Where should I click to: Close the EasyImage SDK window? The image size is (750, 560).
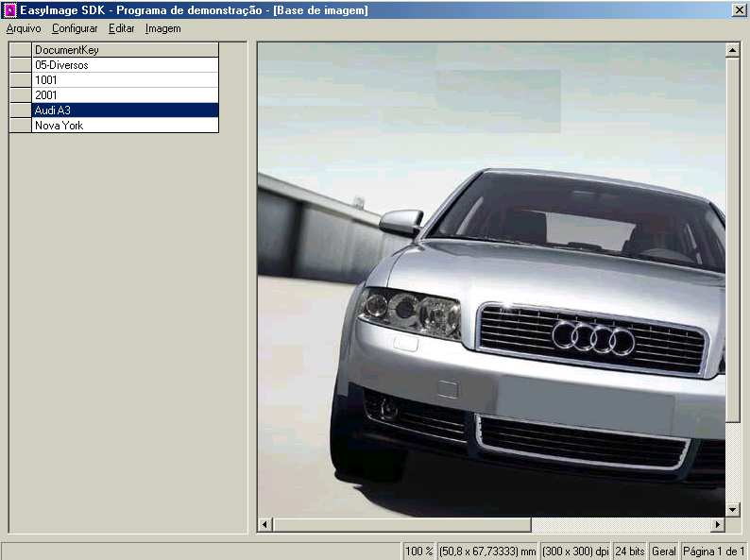pos(739,10)
